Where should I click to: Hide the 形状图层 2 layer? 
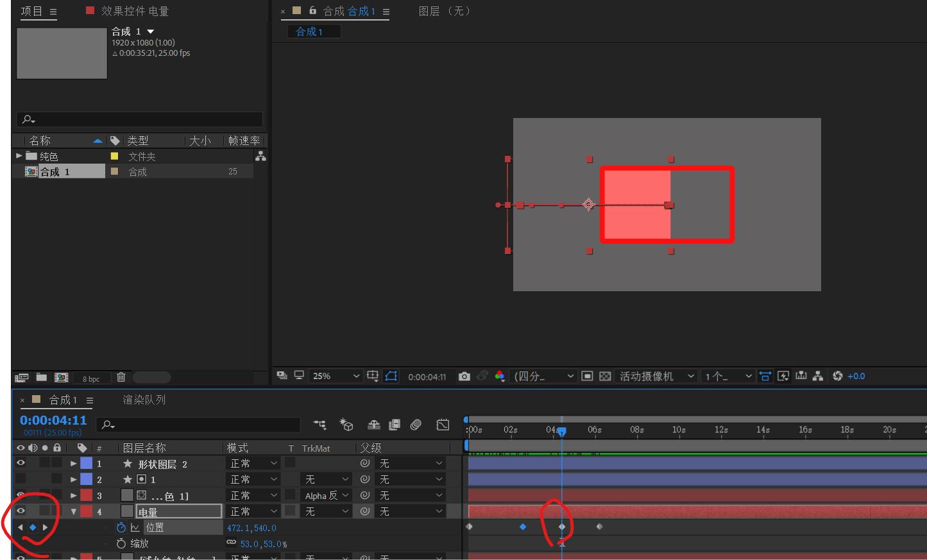point(21,463)
